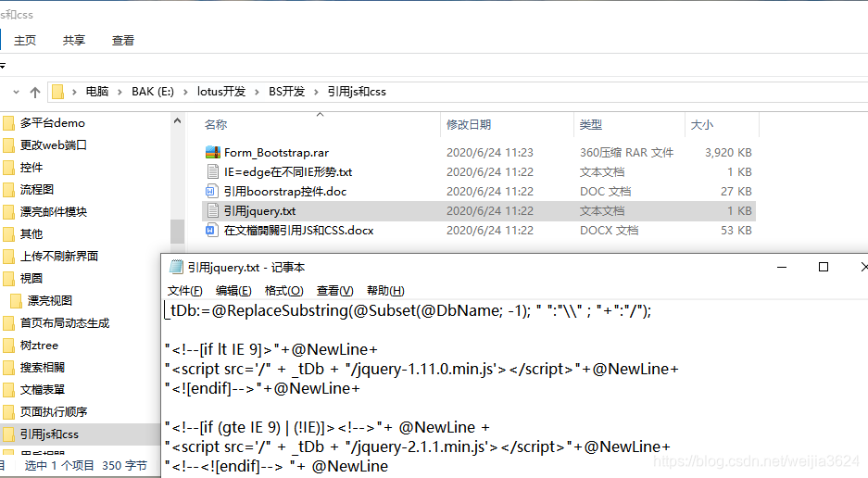Click the sidebar scrollbar up arrow

pyautogui.click(x=177, y=120)
